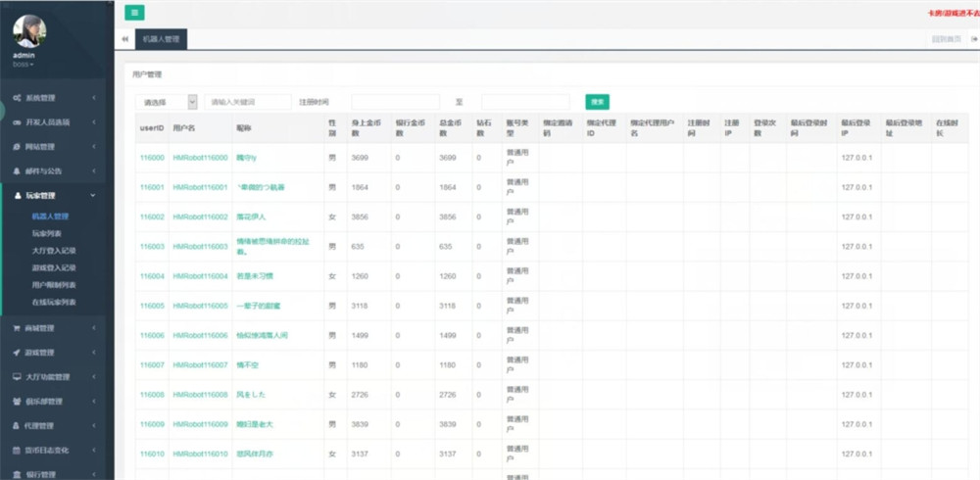This screenshot has height=480, width=980.
Task: Click the green 搜索 search button
Action: tap(597, 102)
